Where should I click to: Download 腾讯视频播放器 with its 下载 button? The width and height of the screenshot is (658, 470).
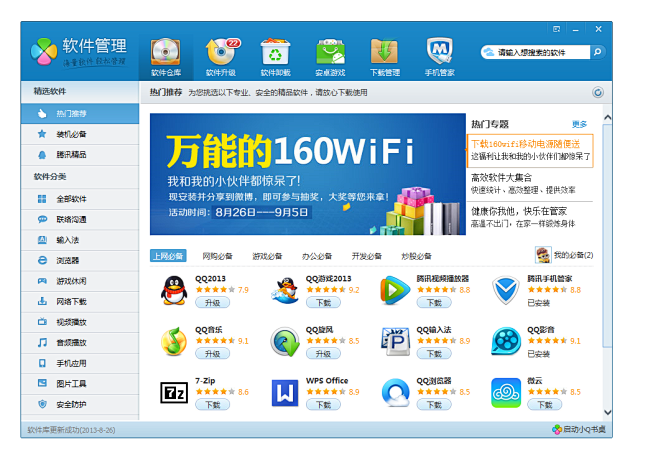434,303
